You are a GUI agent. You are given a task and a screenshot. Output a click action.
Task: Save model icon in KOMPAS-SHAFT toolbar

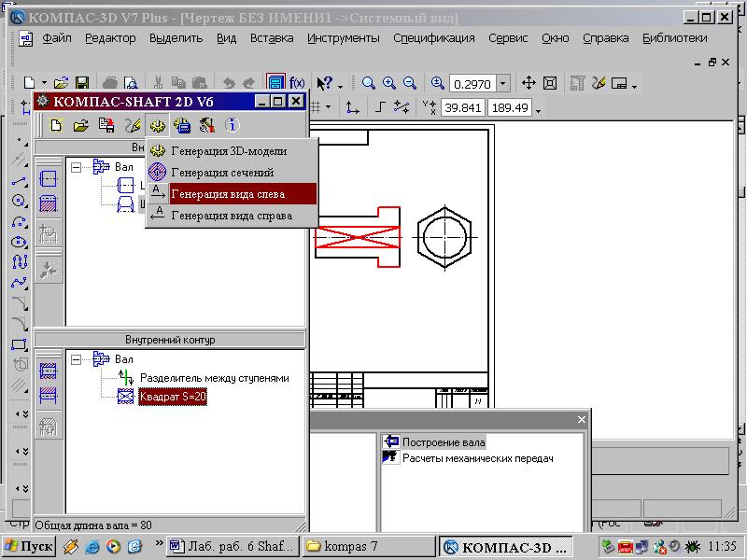click(106, 125)
